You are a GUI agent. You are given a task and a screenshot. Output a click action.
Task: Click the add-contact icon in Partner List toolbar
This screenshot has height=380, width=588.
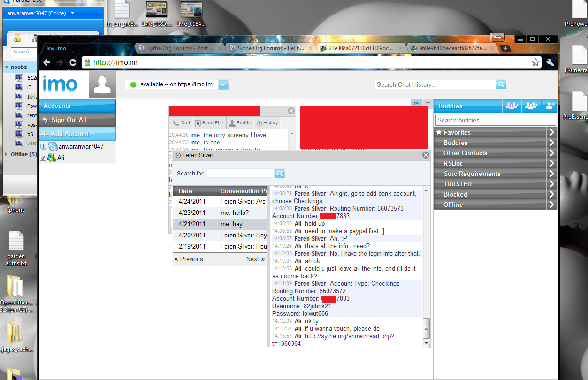[17, 38]
